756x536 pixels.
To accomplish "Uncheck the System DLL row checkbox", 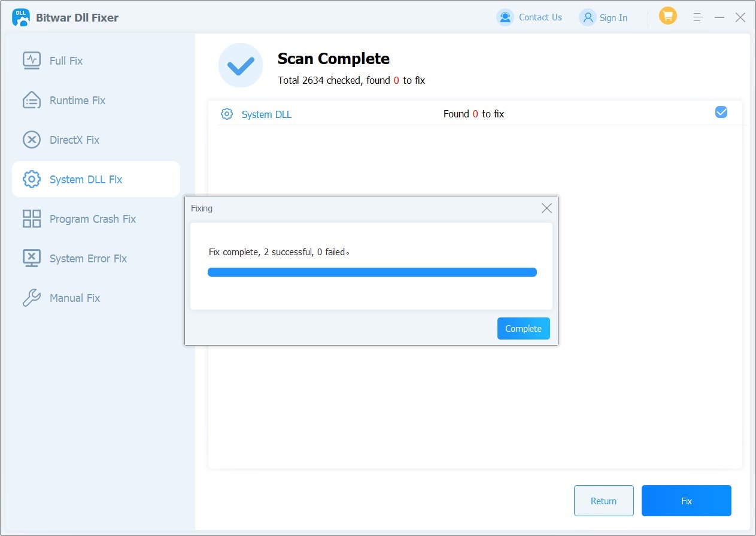I will point(721,112).
